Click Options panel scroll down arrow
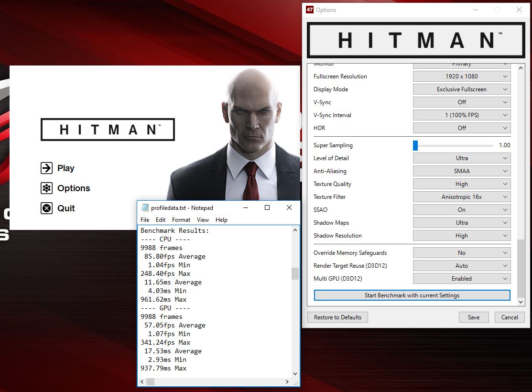Screen dimensions: 532x392 coord(521,302)
